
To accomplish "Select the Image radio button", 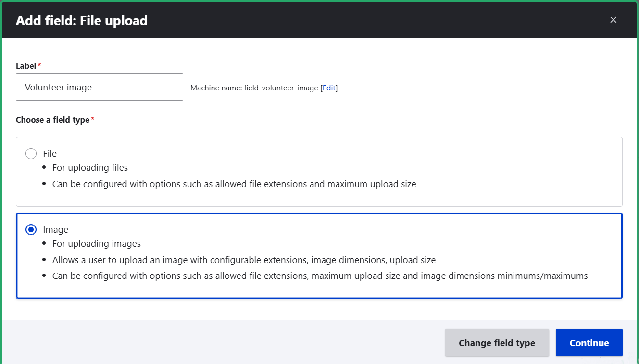I will [31, 229].
